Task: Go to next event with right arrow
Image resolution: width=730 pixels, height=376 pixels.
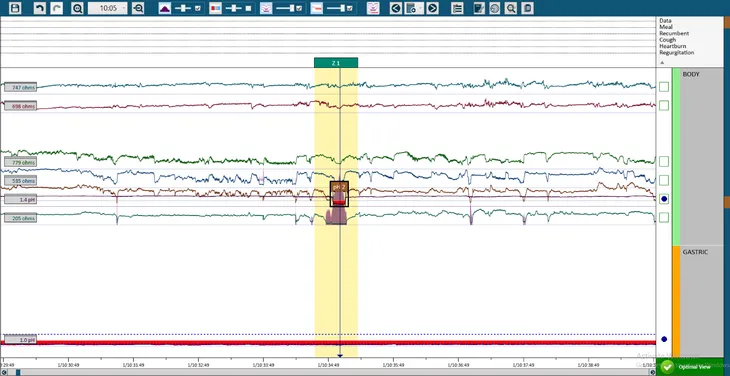Action: click(x=432, y=8)
